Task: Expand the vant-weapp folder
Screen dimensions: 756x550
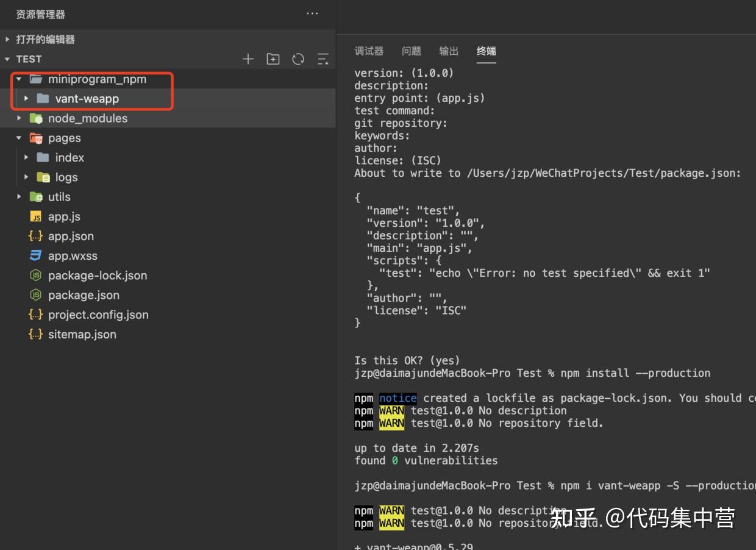Action: tap(26, 98)
